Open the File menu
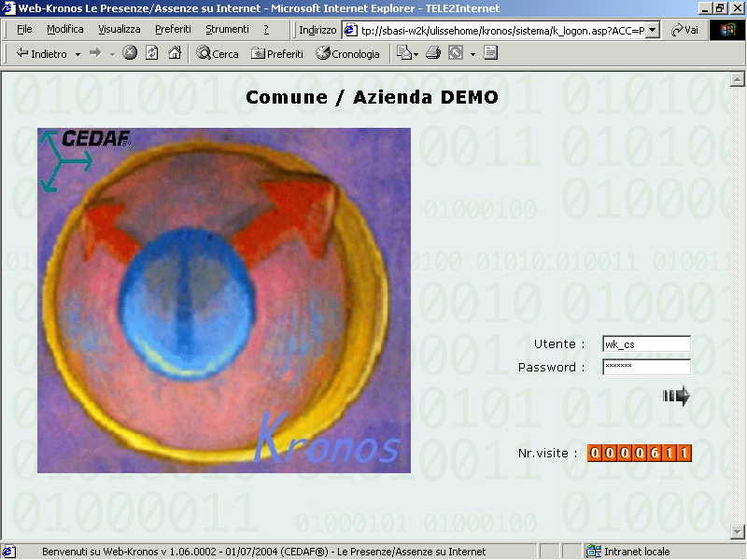 [x=24, y=30]
